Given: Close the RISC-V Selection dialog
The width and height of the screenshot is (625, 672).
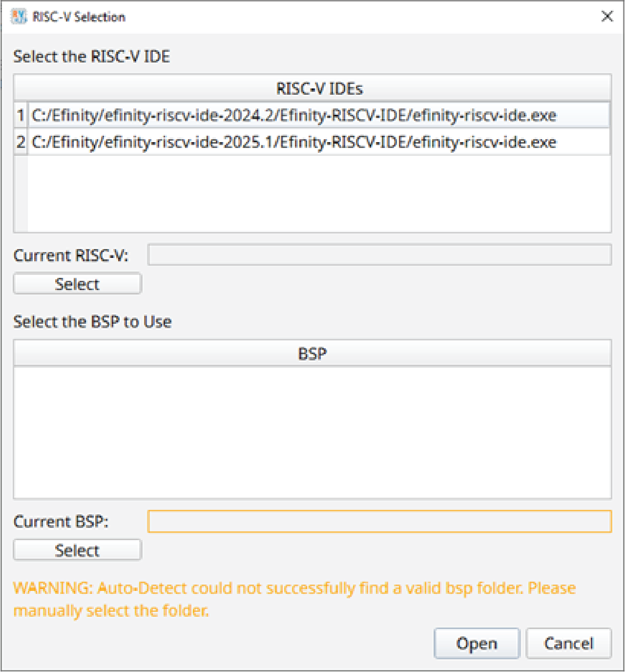Looking at the screenshot, I should point(607,17).
